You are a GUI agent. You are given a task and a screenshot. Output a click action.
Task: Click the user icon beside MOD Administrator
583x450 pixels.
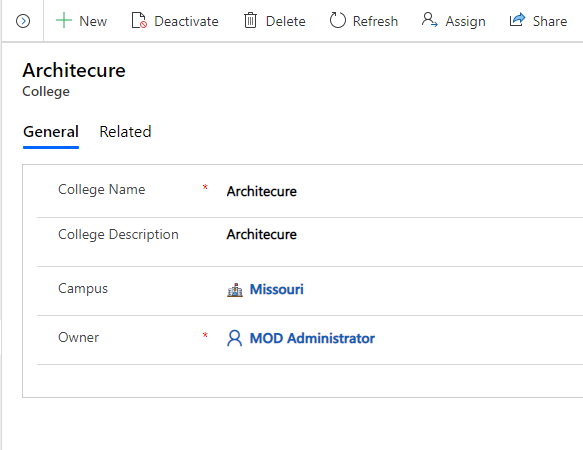(x=234, y=338)
